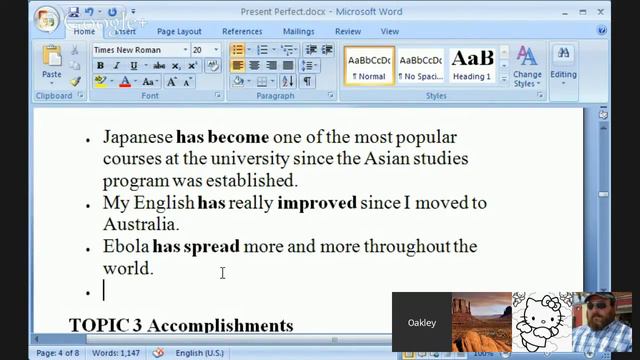Click proofing errors icon in status bar
Screen dimensions: 640x360
[158, 353]
